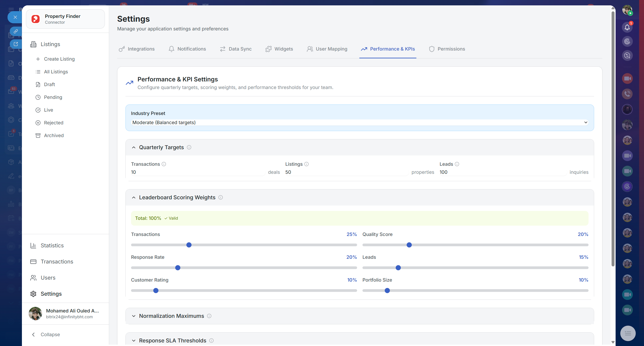The height and width of the screenshot is (346, 644).
Task: Click info icon next to Leads target
Action: 457,164
